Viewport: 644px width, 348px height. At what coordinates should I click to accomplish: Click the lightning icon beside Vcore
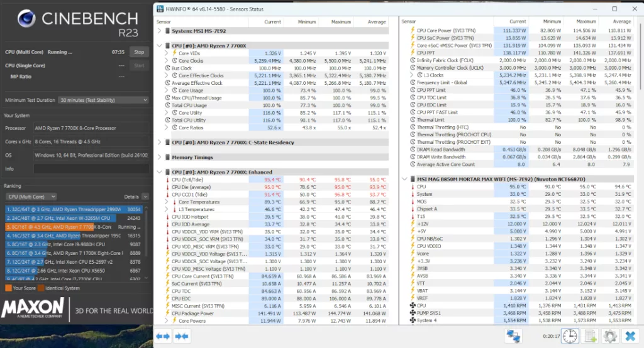(x=413, y=254)
